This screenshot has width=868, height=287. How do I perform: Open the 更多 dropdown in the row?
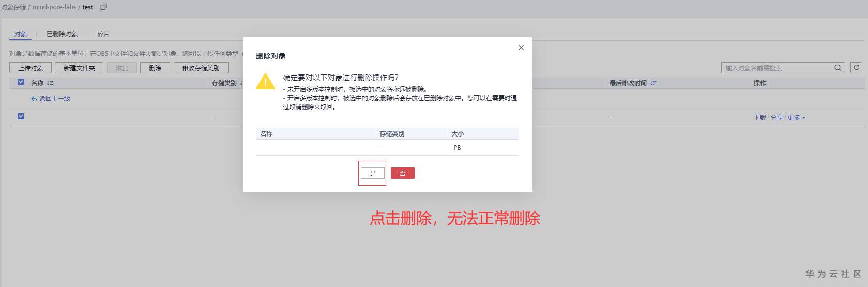[x=796, y=118]
